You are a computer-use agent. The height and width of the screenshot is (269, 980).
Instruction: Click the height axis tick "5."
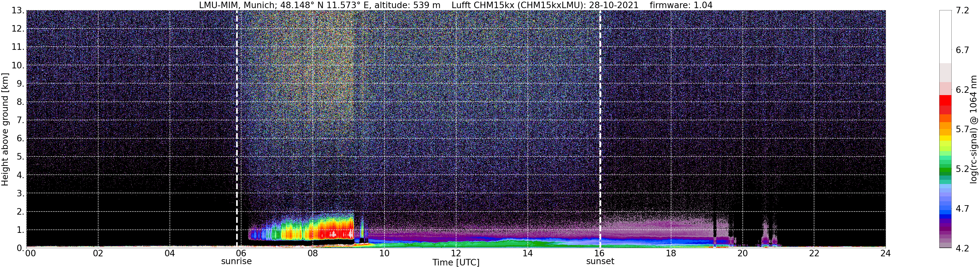[20, 157]
